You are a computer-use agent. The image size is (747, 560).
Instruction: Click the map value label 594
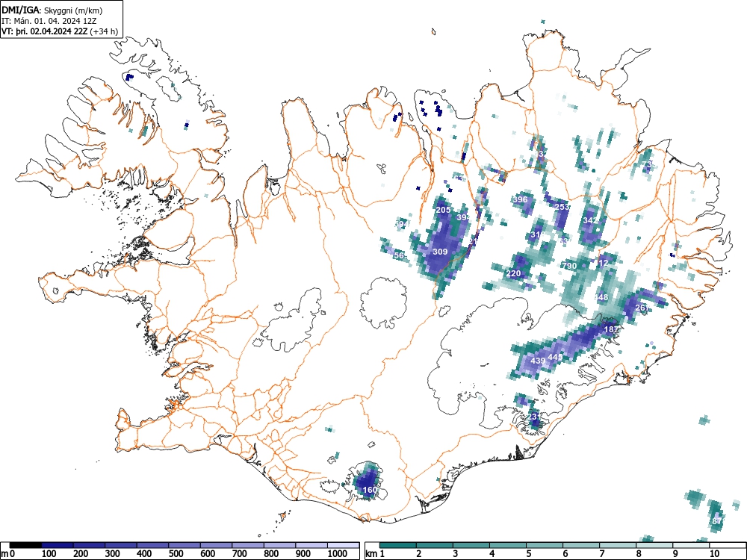pyautogui.click(x=402, y=224)
